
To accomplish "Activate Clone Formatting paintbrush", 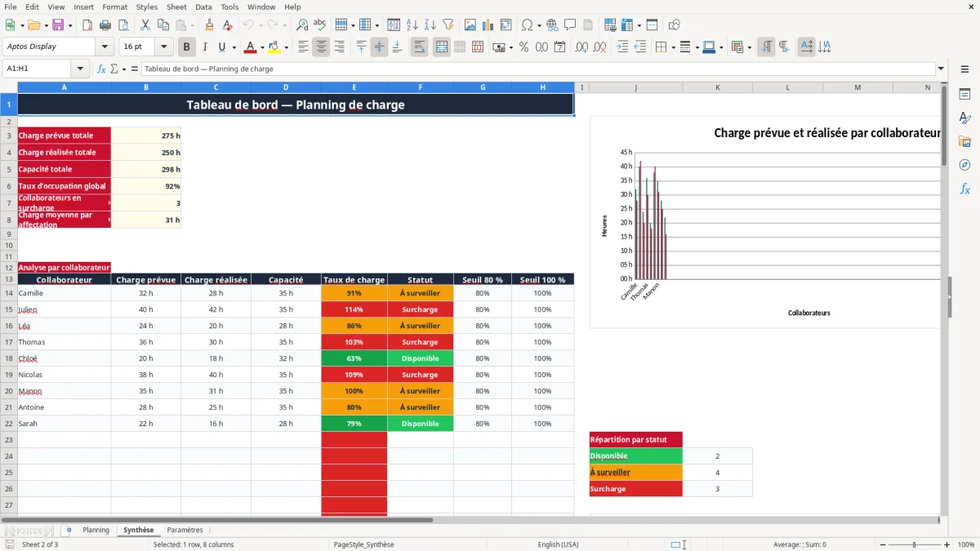I will pyautogui.click(x=210, y=25).
